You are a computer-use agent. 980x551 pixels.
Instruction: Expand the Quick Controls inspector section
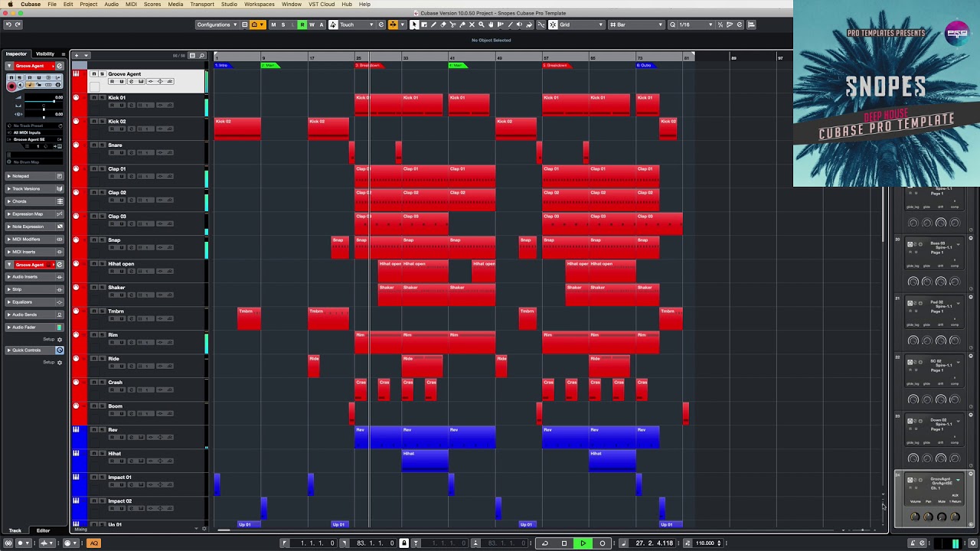tap(34, 350)
